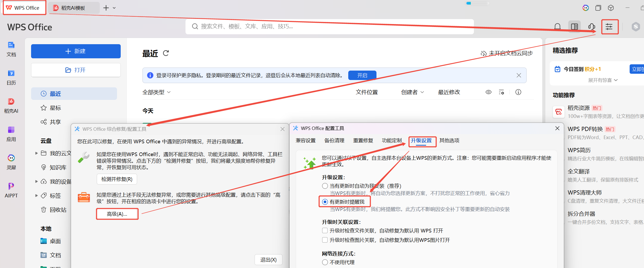The height and width of the screenshot is (268, 644).
Task: Click the cube icon in the title bar
Action: (611, 8)
